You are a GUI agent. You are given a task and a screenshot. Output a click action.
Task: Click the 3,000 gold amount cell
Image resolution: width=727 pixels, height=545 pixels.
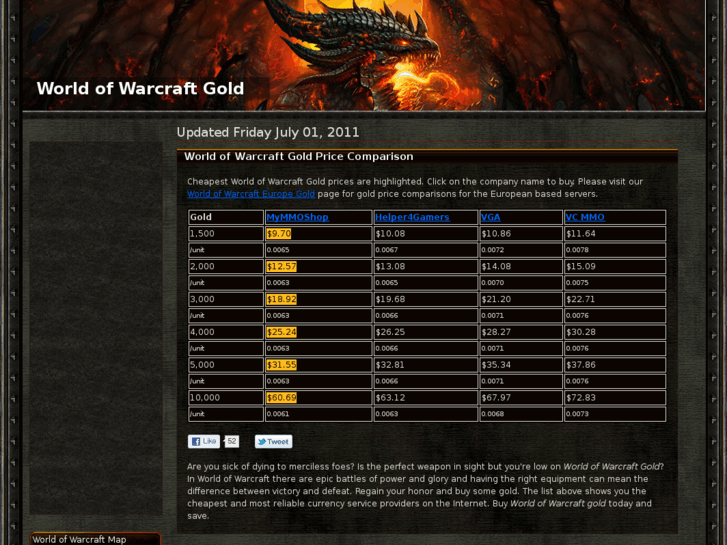coord(226,299)
